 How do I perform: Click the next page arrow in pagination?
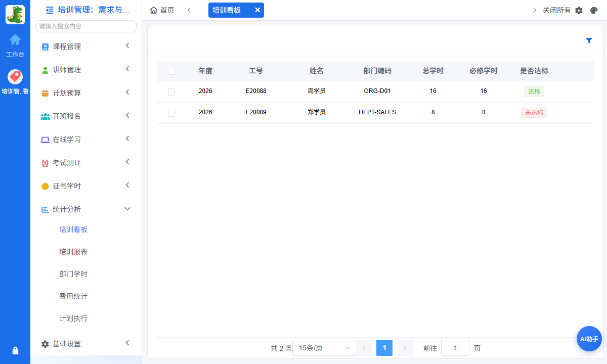click(405, 348)
